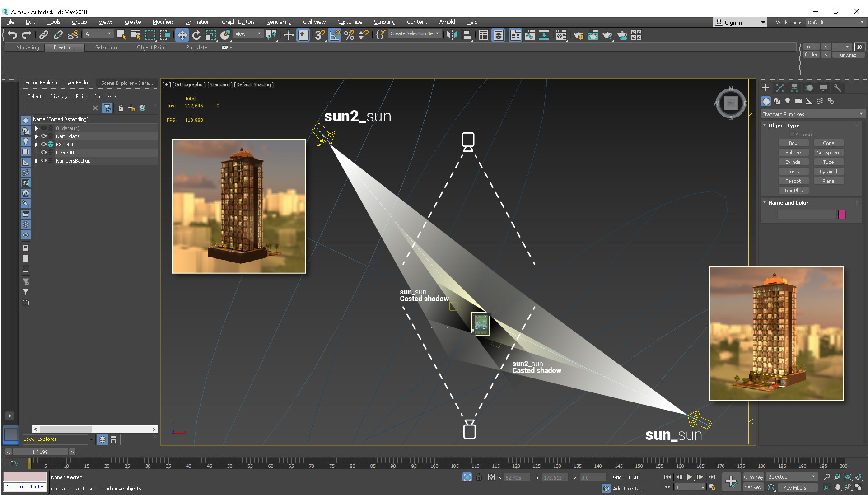This screenshot has height=495, width=868.
Task: Click the GeoSphere primitive button
Action: click(x=828, y=153)
